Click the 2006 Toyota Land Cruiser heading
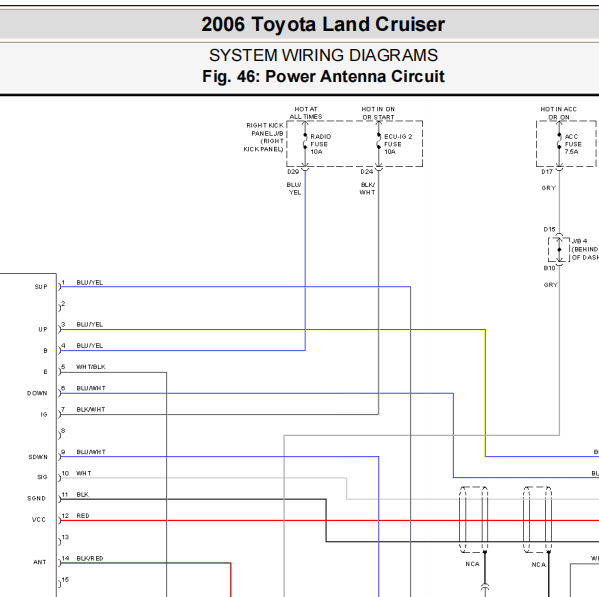Screen dimensions: 599x597 [323, 24]
